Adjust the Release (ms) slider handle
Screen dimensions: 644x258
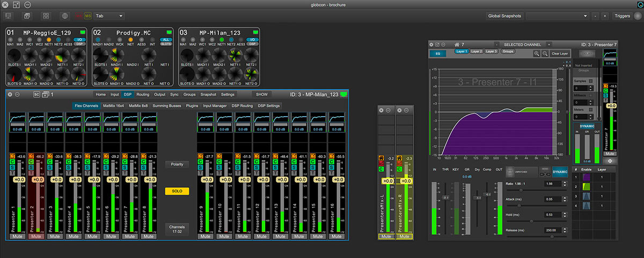point(552,236)
